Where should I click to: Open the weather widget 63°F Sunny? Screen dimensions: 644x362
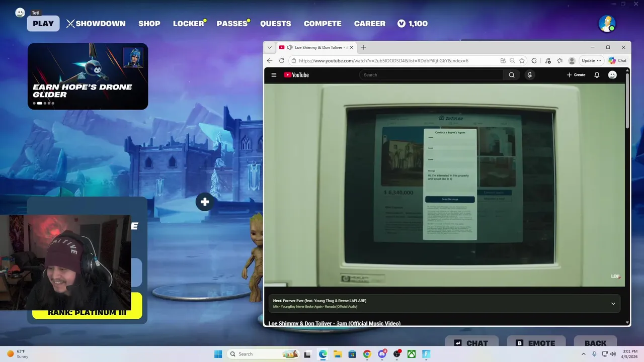click(18, 354)
